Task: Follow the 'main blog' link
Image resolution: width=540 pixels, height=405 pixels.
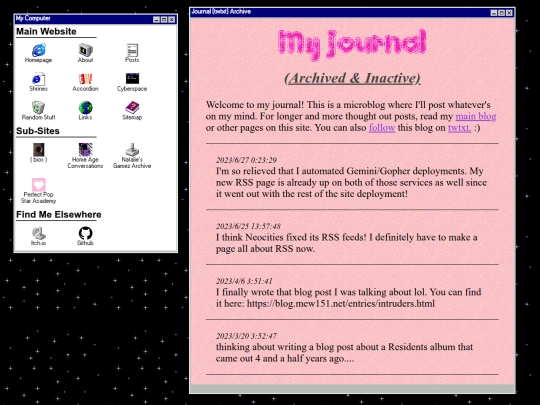Action: tap(476, 116)
